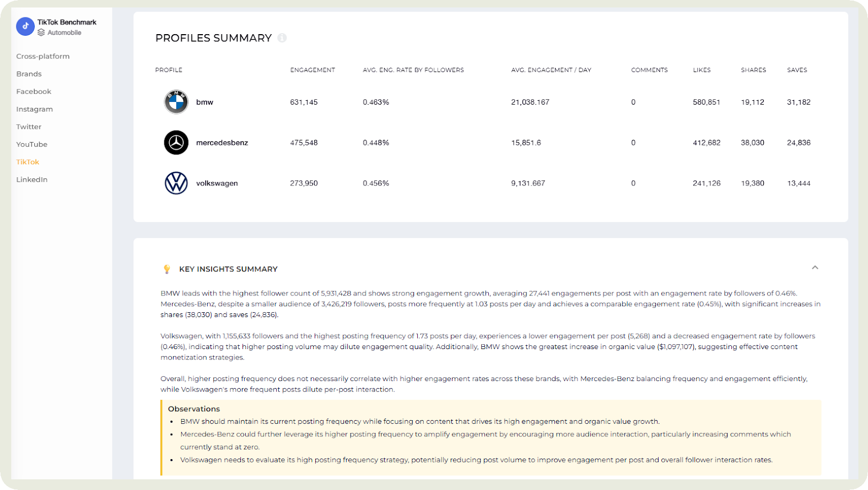The height and width of the screenshot is (490, 868).
Task: Click the lightbulb icon in Key Insights Summary
Action: [x=165, y=268]
